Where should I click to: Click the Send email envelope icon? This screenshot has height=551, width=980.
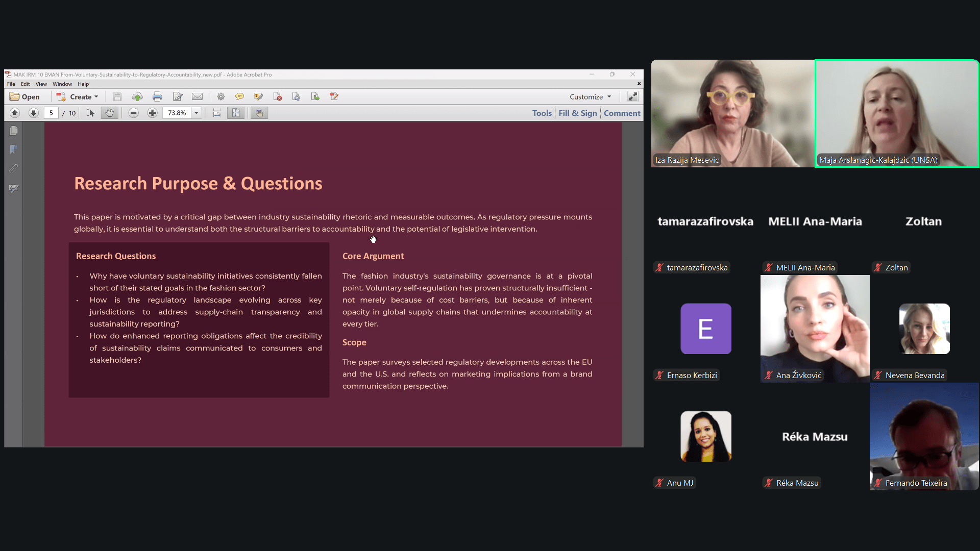198,96
